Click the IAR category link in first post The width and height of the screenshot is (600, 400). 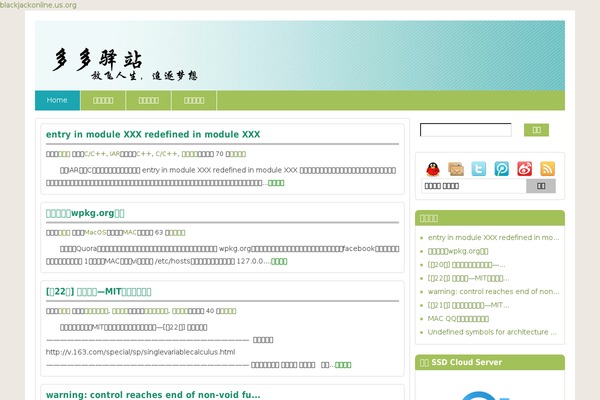coord(114,154)
